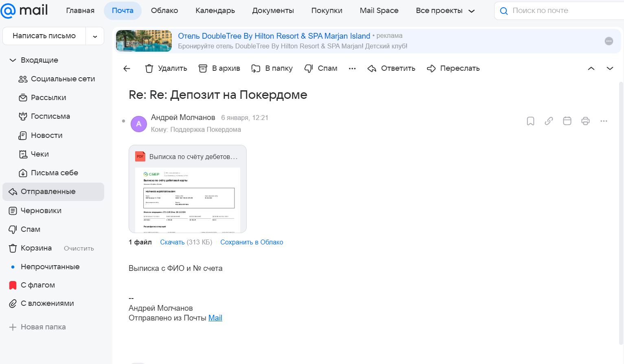This screenshot has width=624, height=364.
Task: Open the Покупки tab
Action: [327, 11]
